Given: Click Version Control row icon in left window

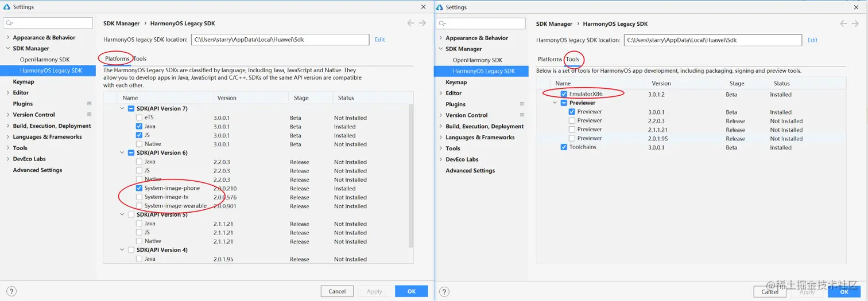Looking at the screenshot, I should click(x=89, y=115).
